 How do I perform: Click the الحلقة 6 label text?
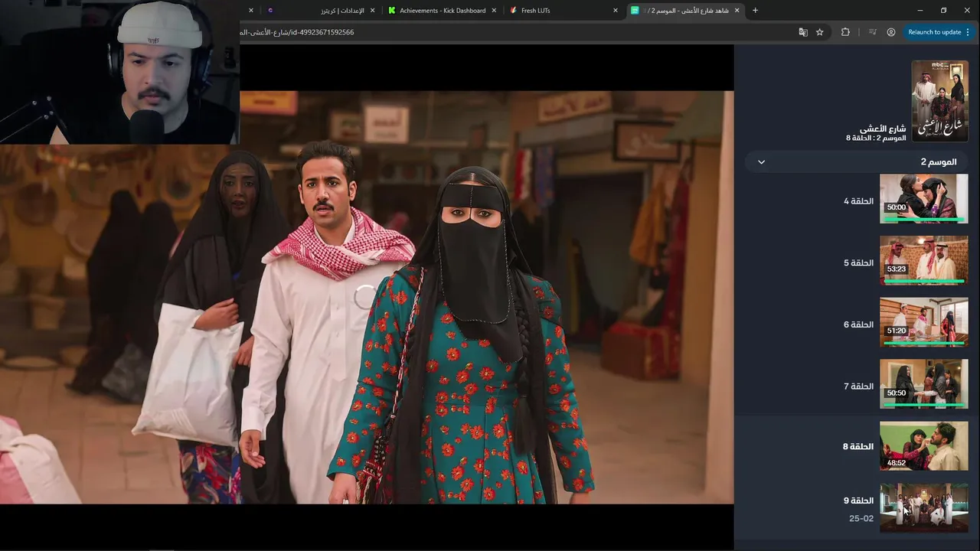(x=858, y=324)
